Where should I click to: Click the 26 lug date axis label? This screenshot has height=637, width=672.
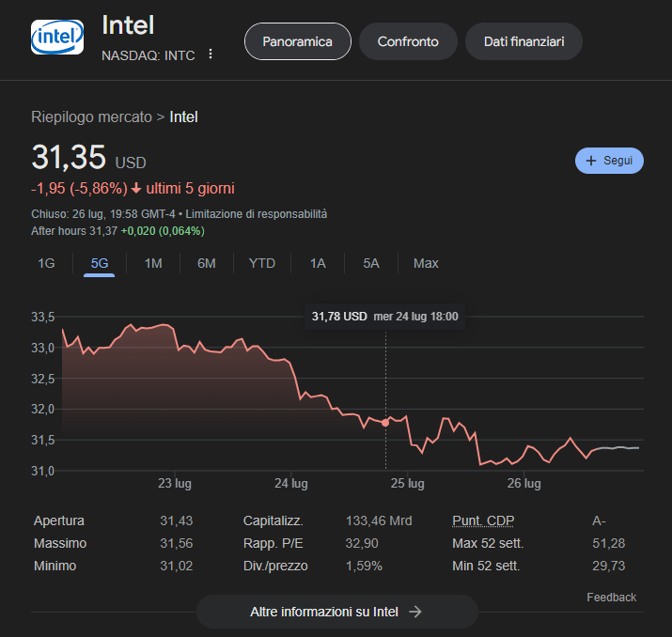pyautogui.click(x=524, y=483)
